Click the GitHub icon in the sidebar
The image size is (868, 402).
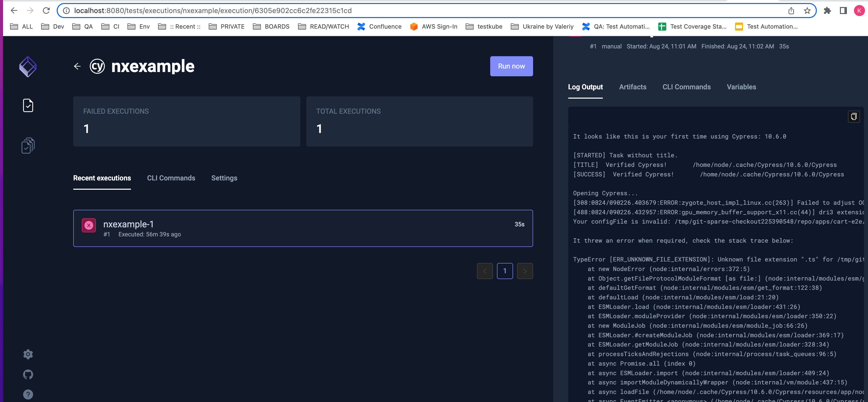click(28, 374)
